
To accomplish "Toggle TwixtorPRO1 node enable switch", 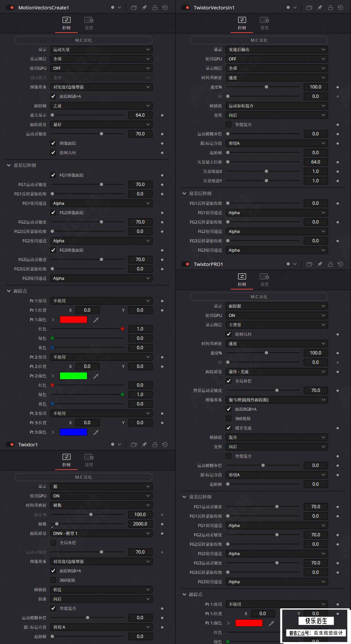I will pos(186,264).
